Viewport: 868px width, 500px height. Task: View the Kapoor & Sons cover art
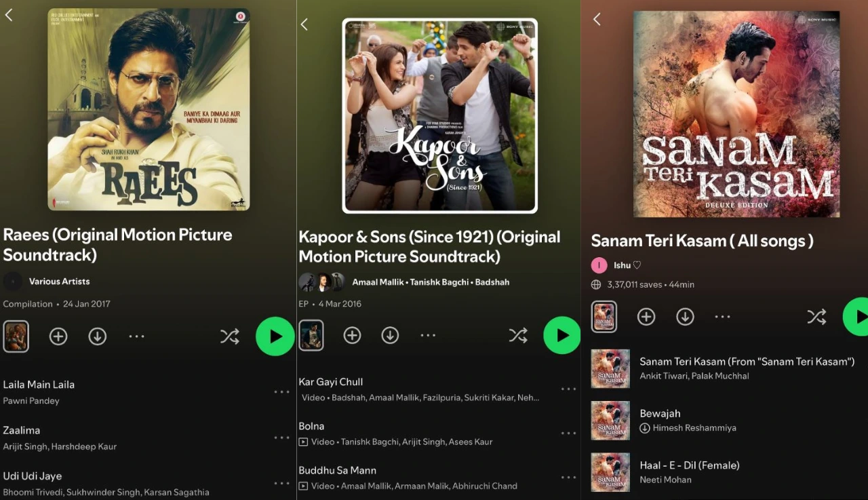440,116
